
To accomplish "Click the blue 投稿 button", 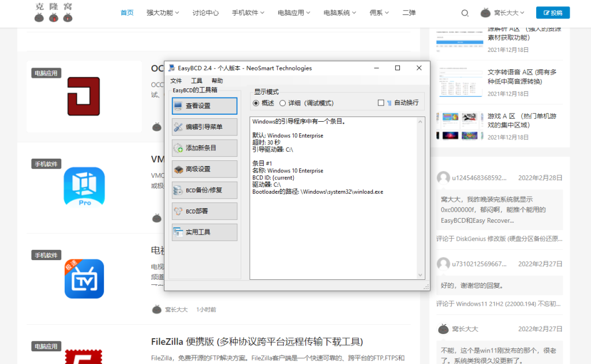I will coord(553,13).
